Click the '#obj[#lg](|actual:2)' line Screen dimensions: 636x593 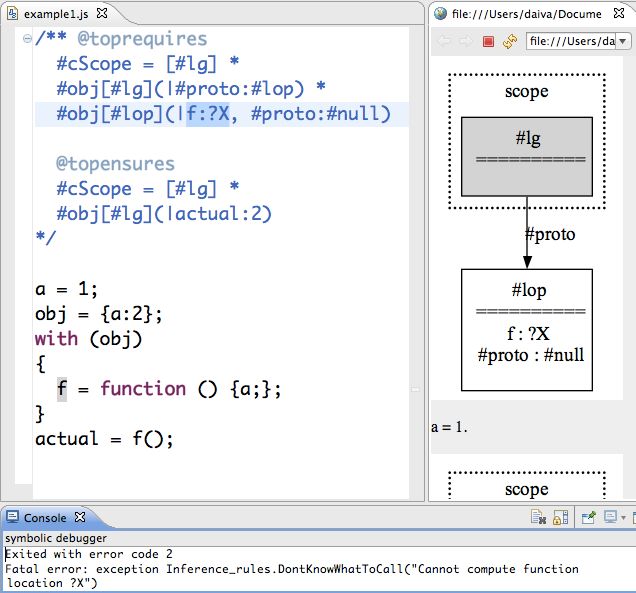tap(164, 214)
